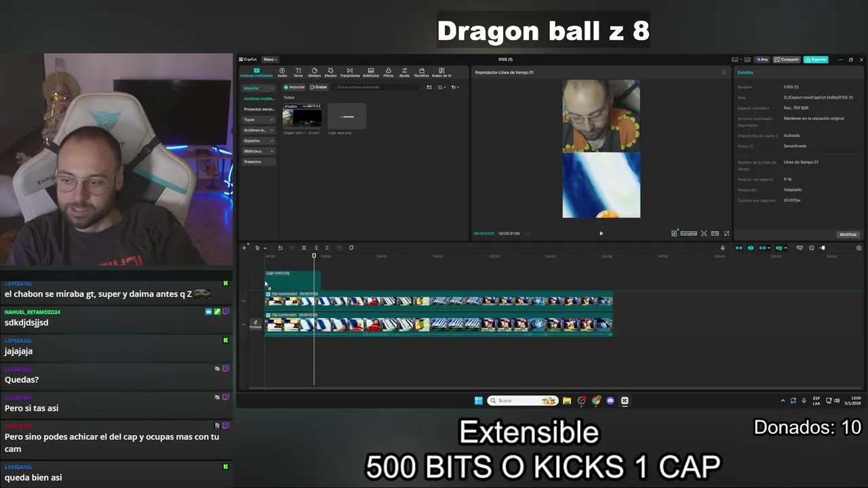Click the redo arrow in timeline toolbar
868x488 pixels.
(x=292, y=248)
